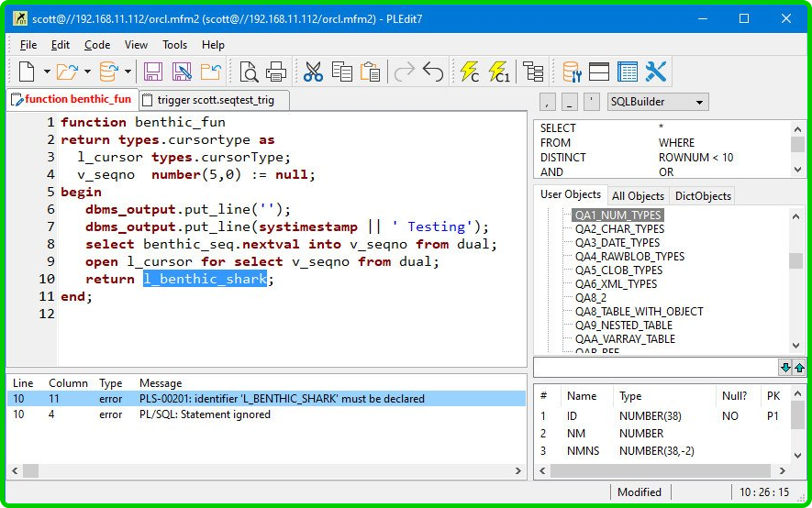Click the object tree vertical scrollbar thumb
Image resolution: width=812 pixels, height=508 pixels.
(x=796, y=260)
